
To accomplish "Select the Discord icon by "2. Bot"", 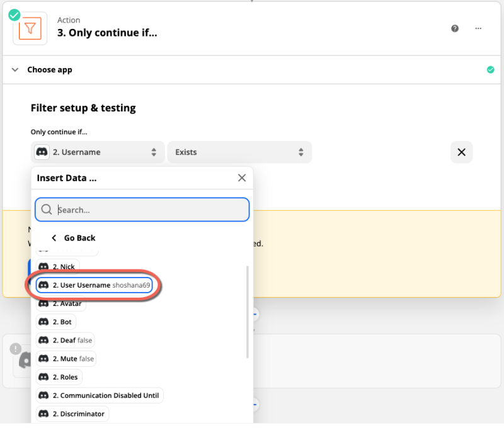I will (x=44, y=322).
